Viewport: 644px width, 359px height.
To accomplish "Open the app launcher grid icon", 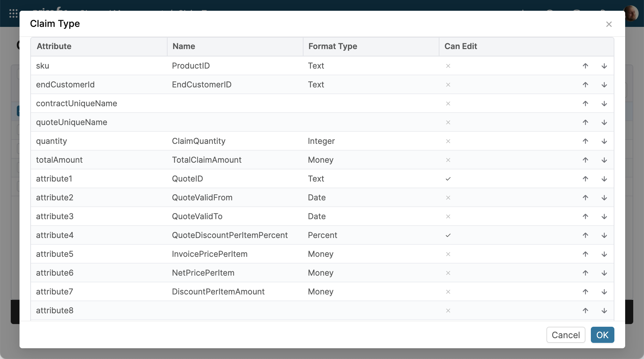I will pyautogui.click(x=13, y=13).
